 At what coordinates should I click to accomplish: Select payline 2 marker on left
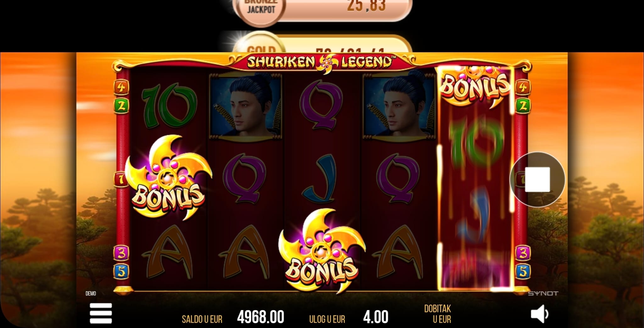(x=121, y=106)
